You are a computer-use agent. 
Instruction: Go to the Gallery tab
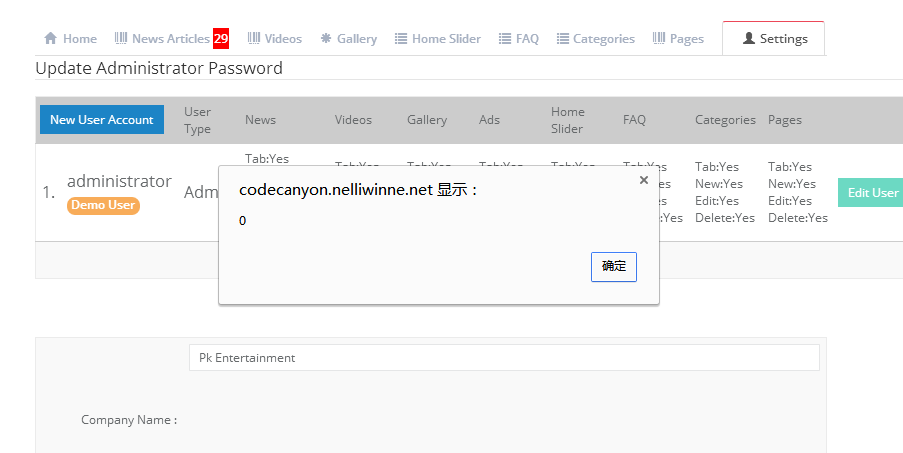(348, 39)
